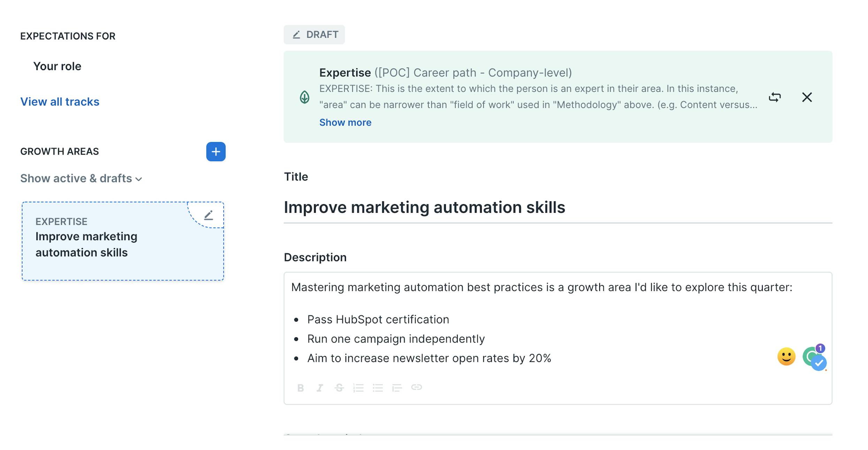Edit the Title field text
This screenshot has height=450, width=868.
tap(558, 207)
